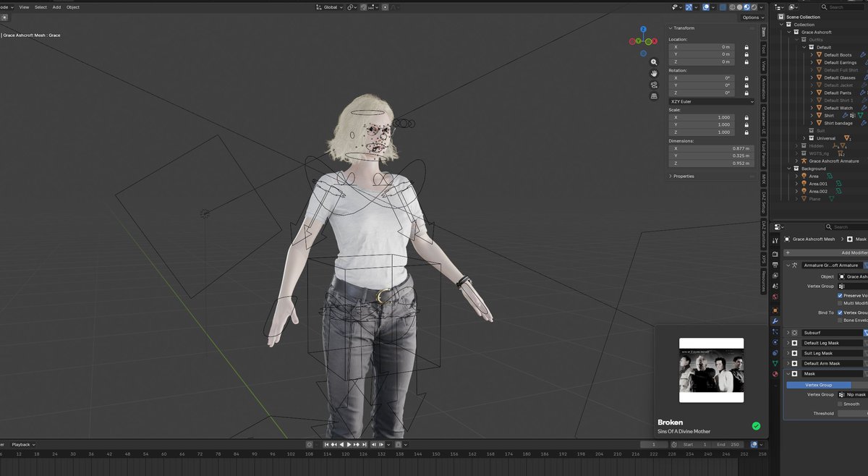Image resolution: width=868 pixels, height=476 pixels.
Task: Switch to the Fluid Painter sidebar tab
Action: pyautogui.click(x=763, y=153)
